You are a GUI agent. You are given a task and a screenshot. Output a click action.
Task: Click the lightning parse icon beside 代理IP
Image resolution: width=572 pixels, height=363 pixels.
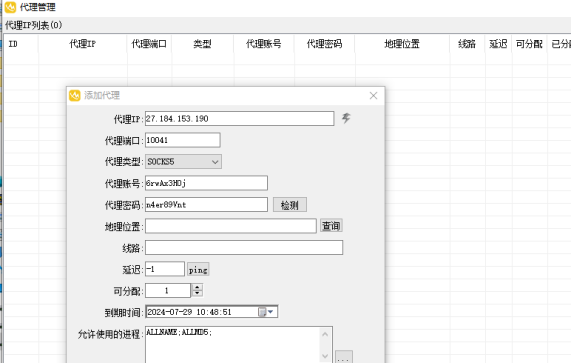(346, 118)
